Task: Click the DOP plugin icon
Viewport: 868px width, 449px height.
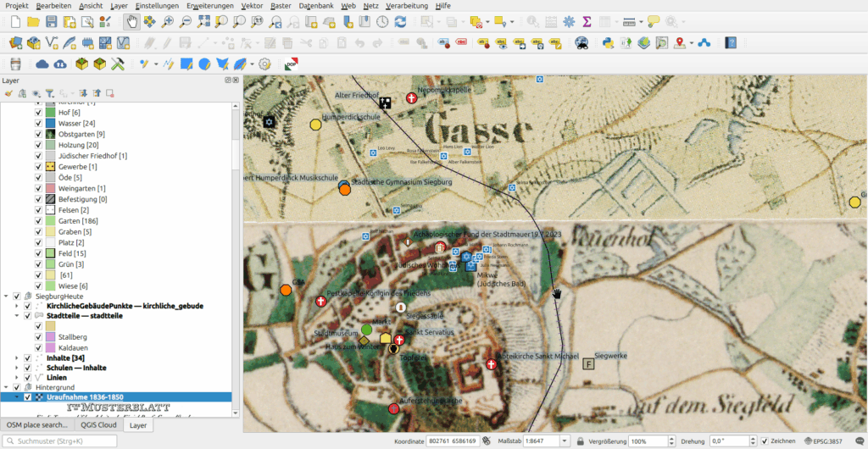Action: click(x=290, y=64)
